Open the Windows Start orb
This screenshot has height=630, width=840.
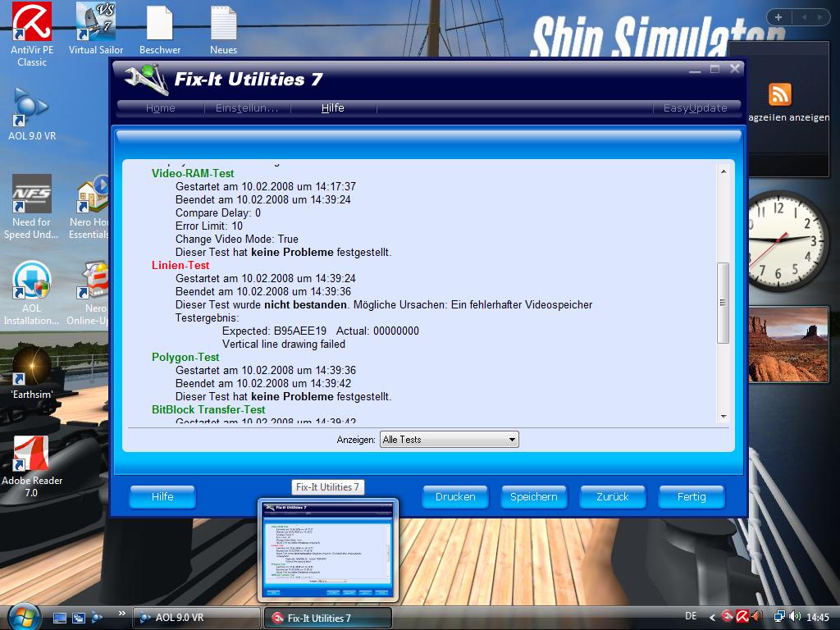(x=23, y=617)
